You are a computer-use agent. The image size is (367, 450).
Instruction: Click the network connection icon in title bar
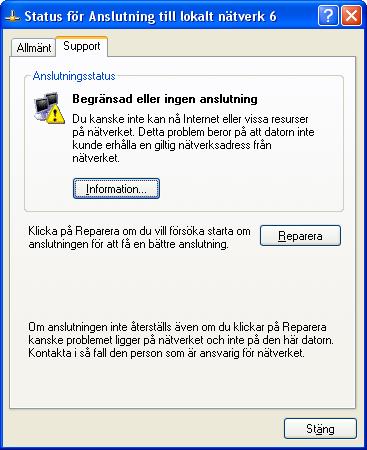point(12,16)
